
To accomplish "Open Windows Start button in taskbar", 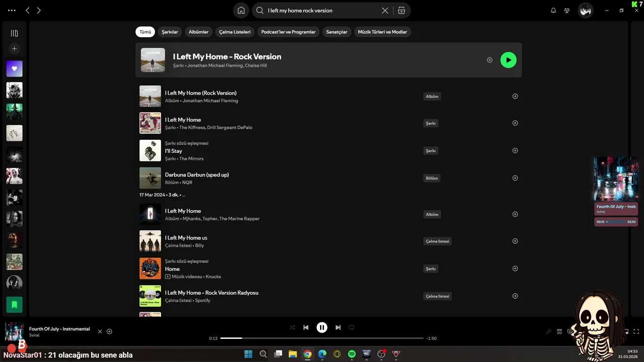I will pyautogui.click(x=248, y=354).
